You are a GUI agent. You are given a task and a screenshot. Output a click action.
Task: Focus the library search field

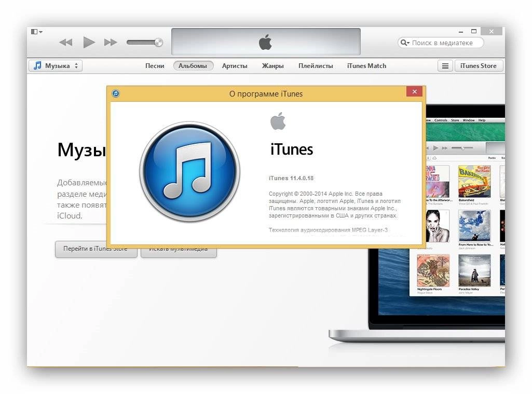(x=441, y=43)
